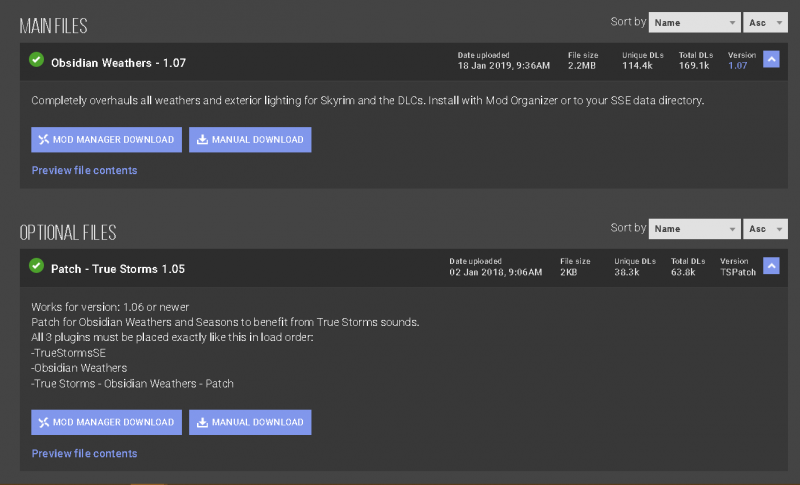Click the 'Works for version: 1.06 or newer' text
Screen dimensions: 800x485
pos(110,307)
